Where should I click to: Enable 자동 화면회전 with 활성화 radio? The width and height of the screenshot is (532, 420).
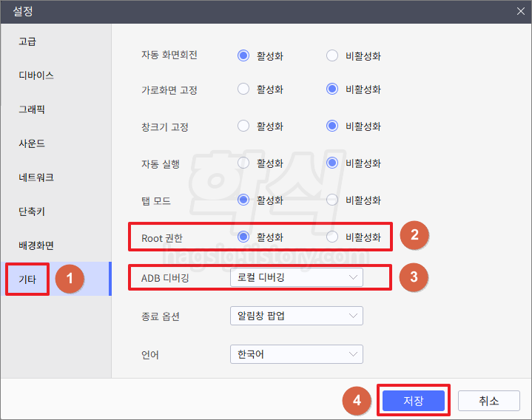click(x=243, y=55)
